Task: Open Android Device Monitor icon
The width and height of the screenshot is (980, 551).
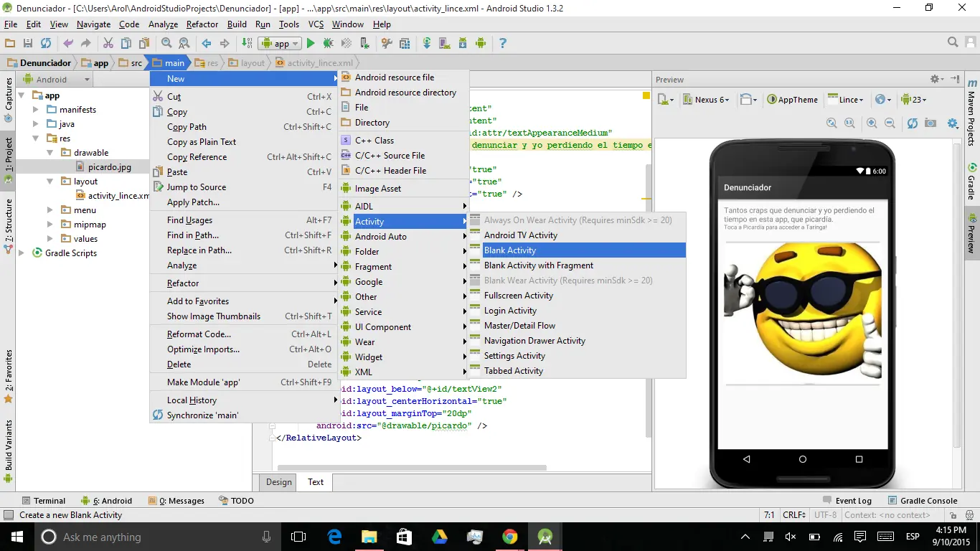Action: (481, 44)
